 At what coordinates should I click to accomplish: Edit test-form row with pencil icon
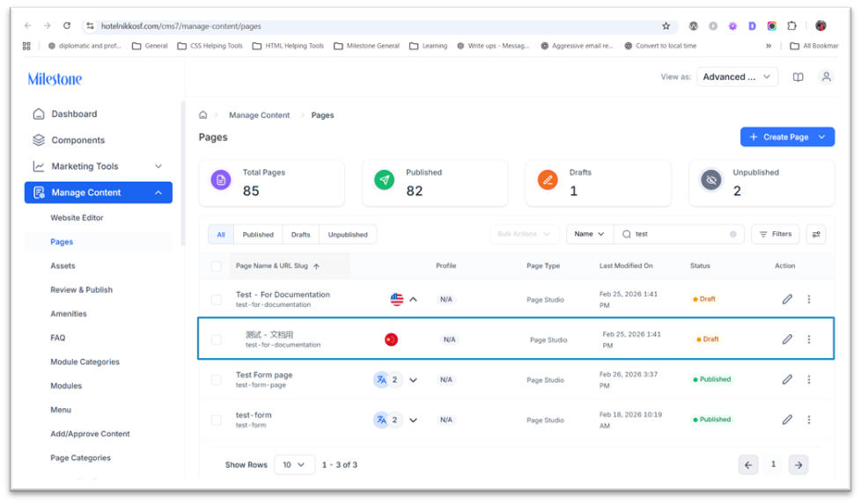tap(787, 420)
